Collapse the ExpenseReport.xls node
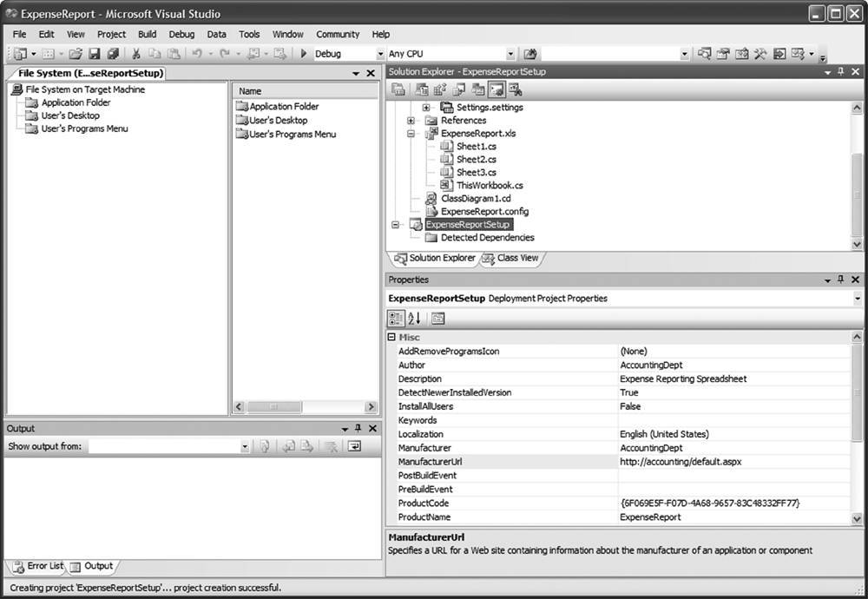868x599 pixels. [411, 134]
